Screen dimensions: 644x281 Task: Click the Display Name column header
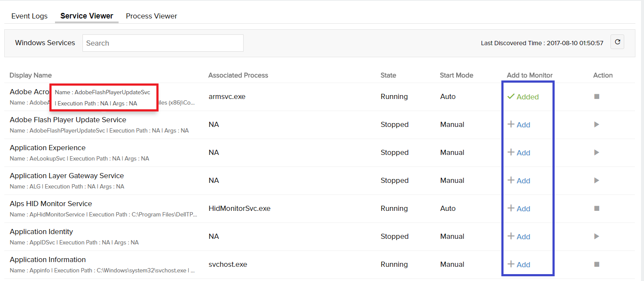click(x=31, y=75)
